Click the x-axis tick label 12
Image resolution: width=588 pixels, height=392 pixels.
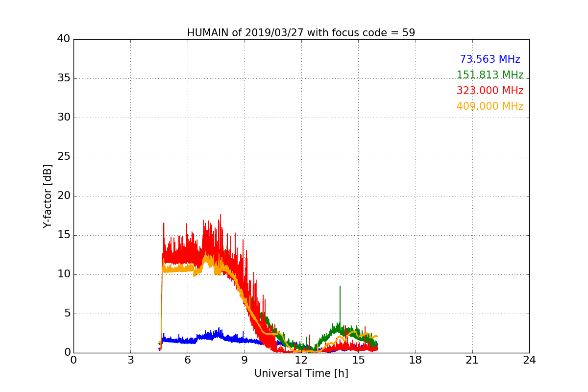[x=301, y=360]
